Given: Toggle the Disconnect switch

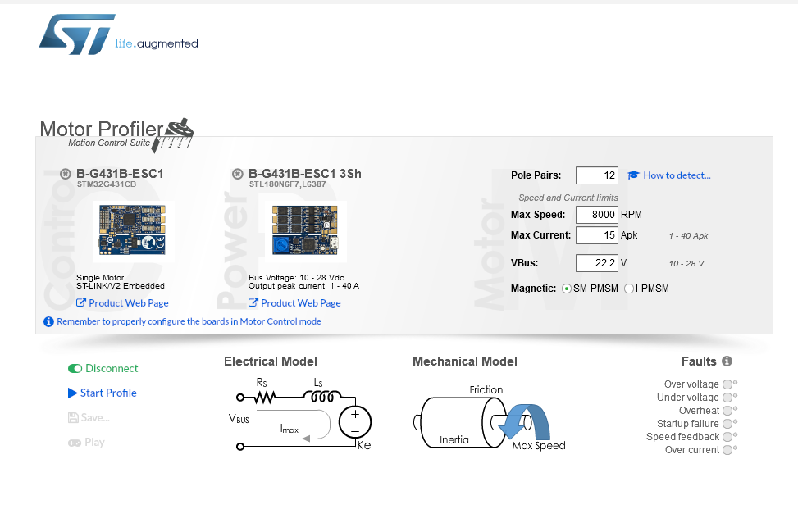Looking at the screenshot, I should click(x=75, y=368).
